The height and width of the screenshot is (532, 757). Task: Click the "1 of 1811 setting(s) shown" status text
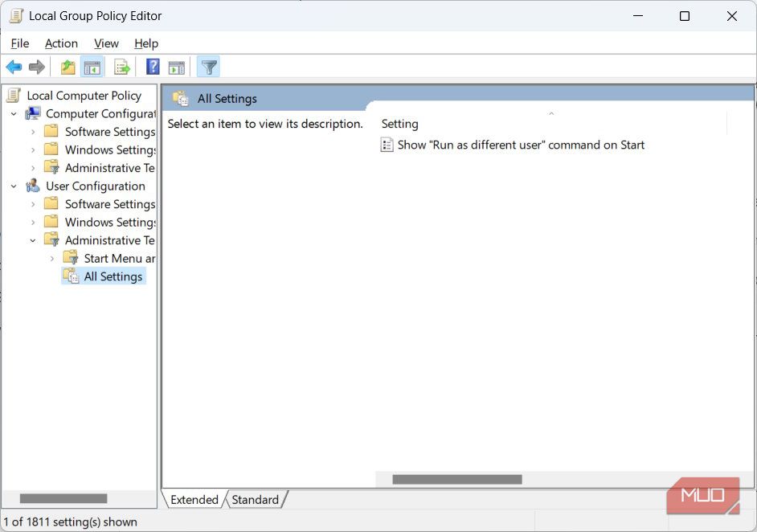[x=71, y=522]
